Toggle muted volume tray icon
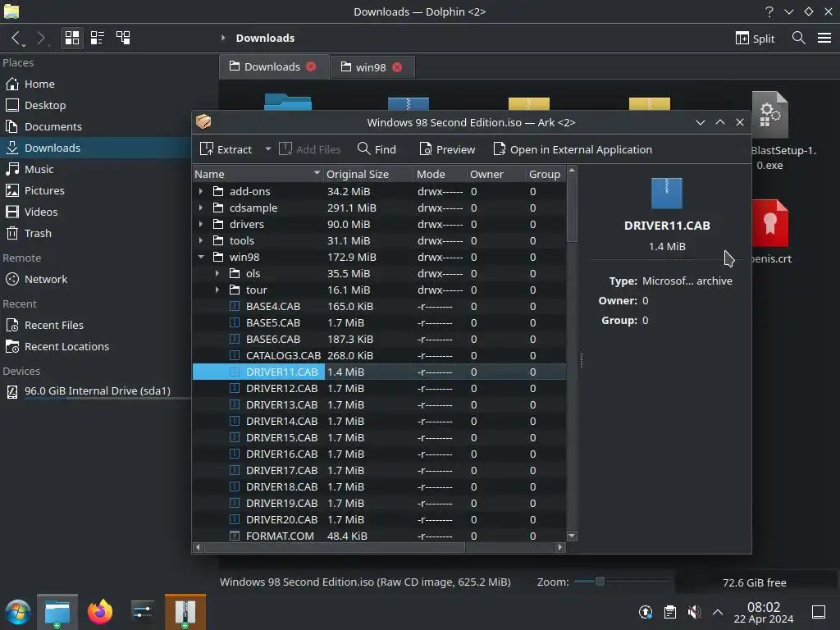This screenshot has height=630, width=840. 694,612
